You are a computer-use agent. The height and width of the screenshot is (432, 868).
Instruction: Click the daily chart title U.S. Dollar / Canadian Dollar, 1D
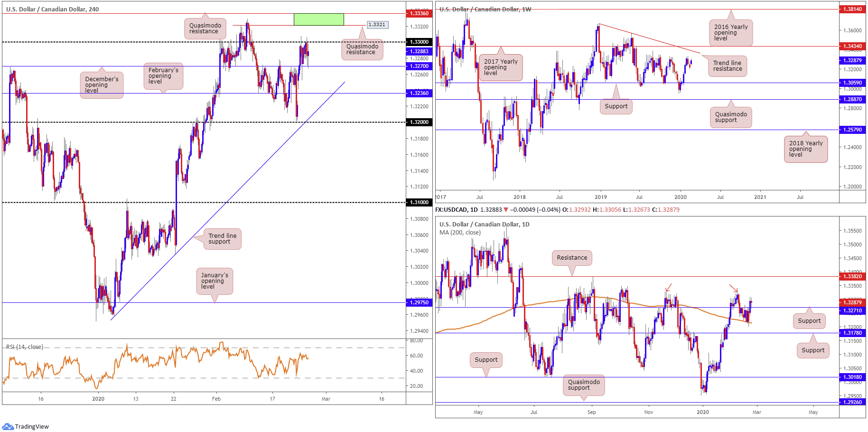484,224
